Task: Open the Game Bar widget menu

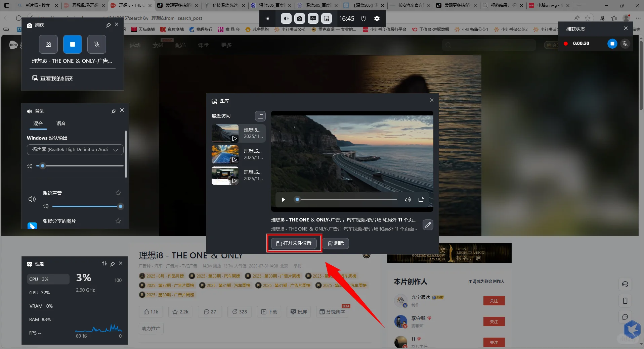Action: (267, 18)
